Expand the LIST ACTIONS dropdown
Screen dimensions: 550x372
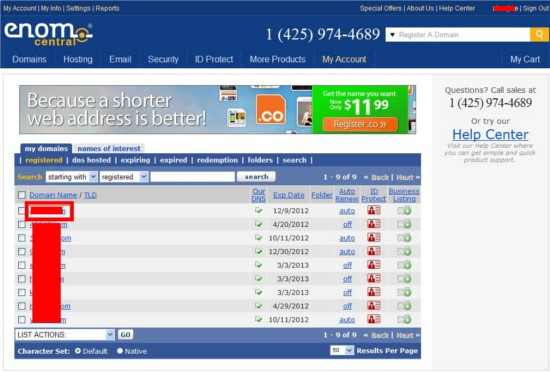tap(65, 334)
